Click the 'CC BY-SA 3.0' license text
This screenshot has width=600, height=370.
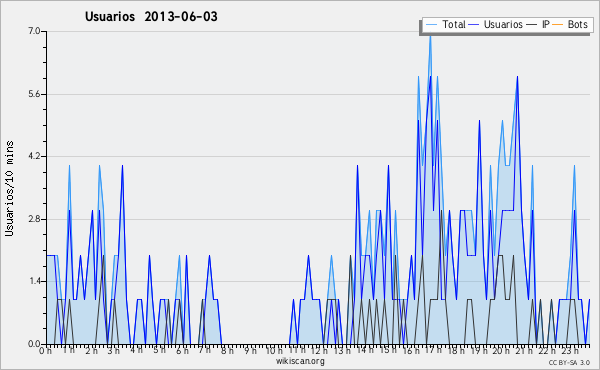[x=569, y=362]
